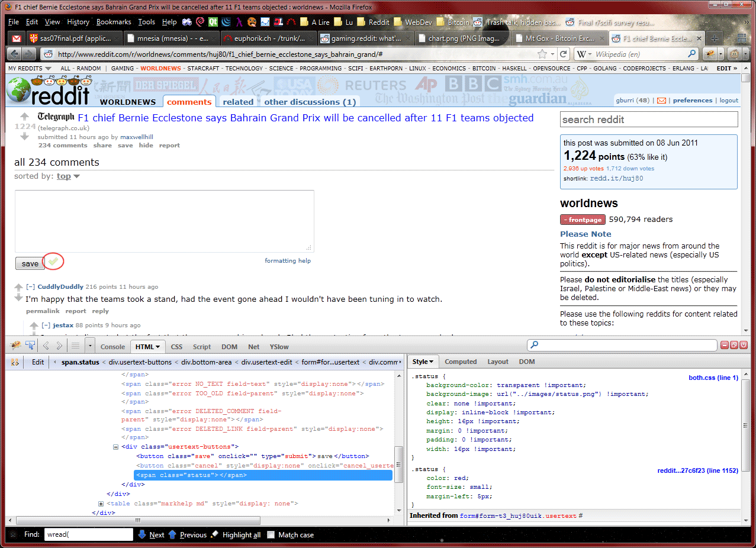Bookmark this page with the star icon
Image resolution: width=756 pixels, height=548 pixels.
(542, 54)
